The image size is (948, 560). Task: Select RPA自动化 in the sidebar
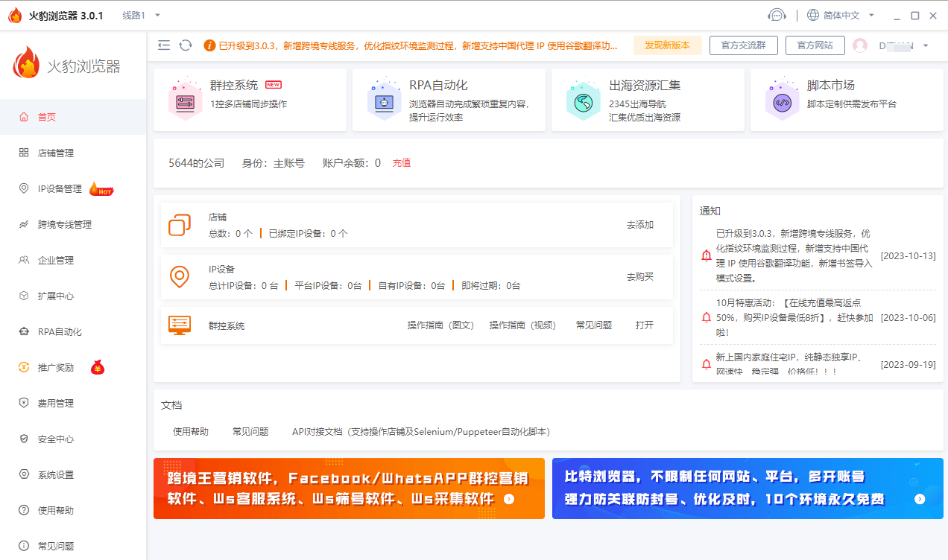(x=73, y=331)
